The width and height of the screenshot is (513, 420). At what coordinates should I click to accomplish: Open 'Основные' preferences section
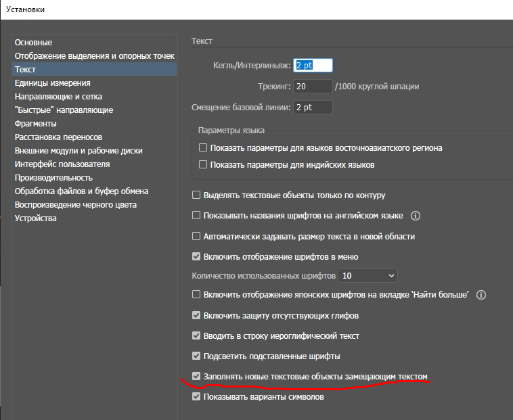point(33,43)
